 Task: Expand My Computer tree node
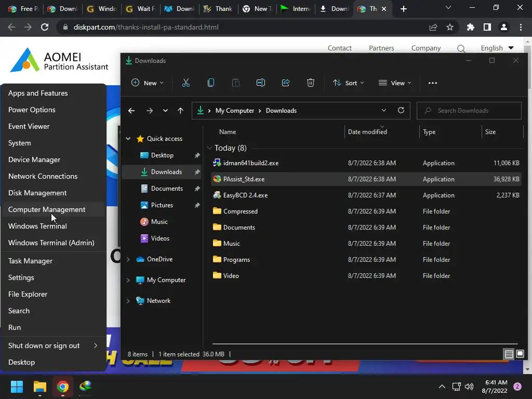[x=128, y=280]
